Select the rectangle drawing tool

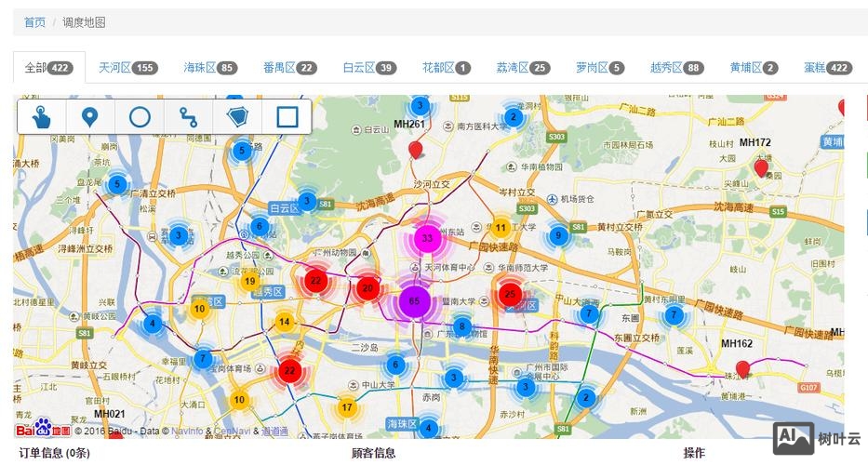(287, 117)
